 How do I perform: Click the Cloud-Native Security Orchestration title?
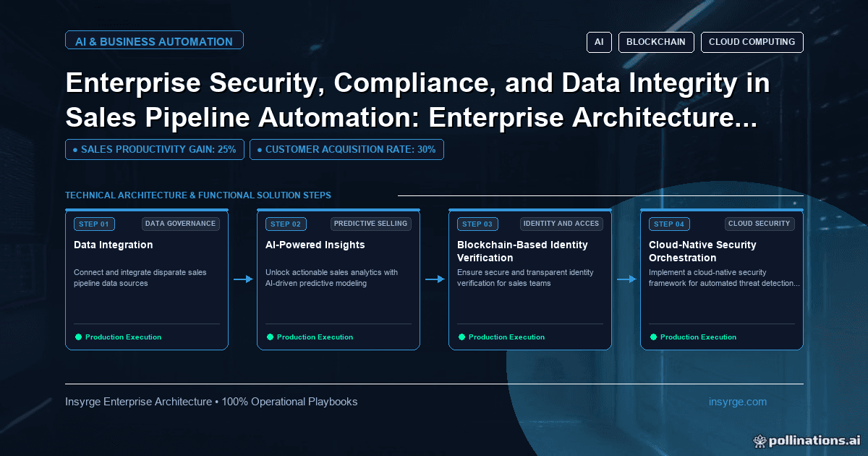coord(702,251)
